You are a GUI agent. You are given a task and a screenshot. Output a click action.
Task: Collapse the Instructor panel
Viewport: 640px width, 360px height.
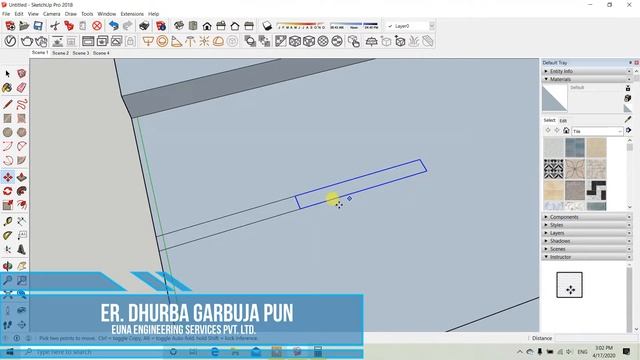coord(587,257)
